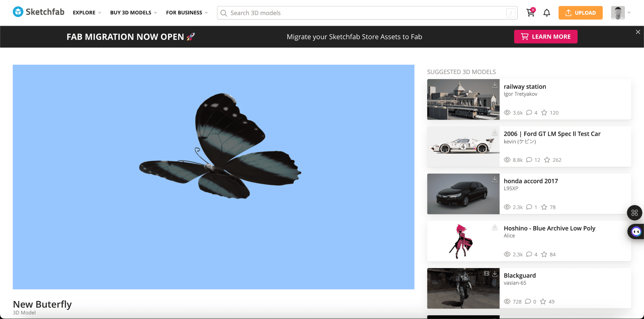Open the honda accord thumbnail
The image size is (644, 319).
pyautogui.click(x=463, y=194)
